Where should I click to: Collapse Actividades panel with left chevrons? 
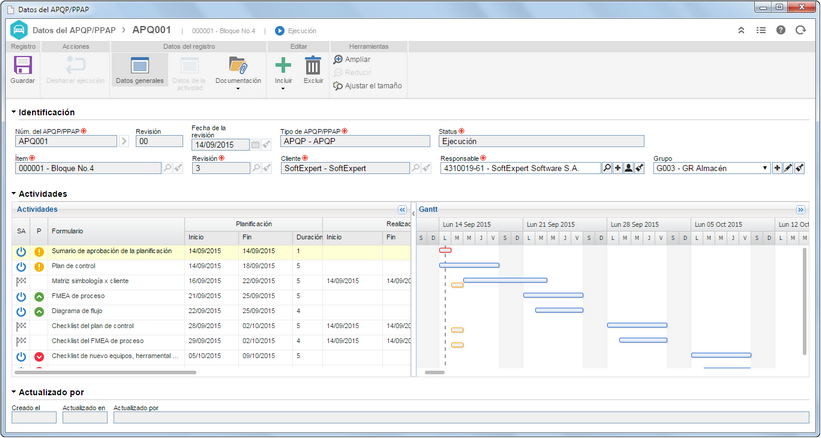coord(402,209)
